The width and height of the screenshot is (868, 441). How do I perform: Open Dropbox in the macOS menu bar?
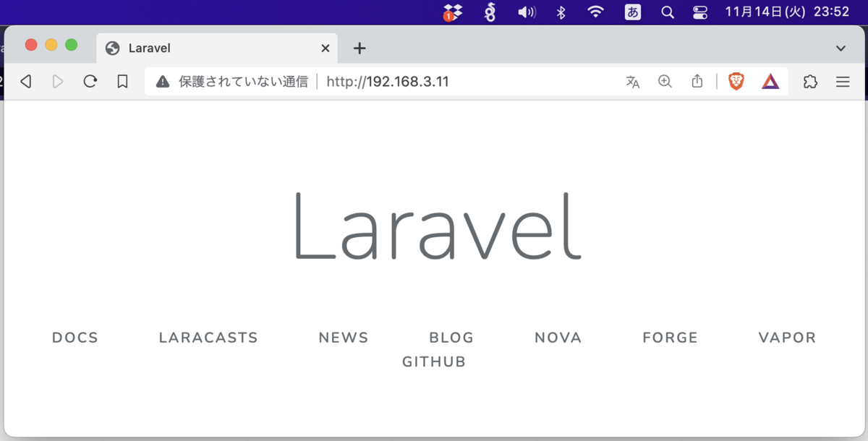click(x=452, y=12)
